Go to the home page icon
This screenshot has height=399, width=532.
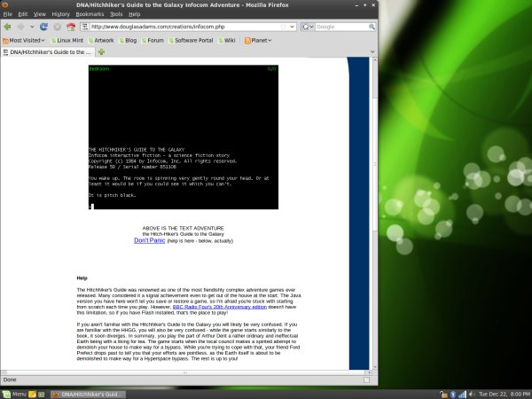[71, 27]
